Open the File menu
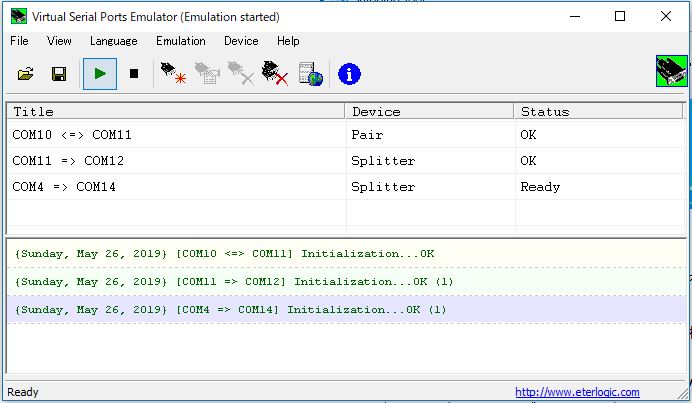 (x=20, y=41)
